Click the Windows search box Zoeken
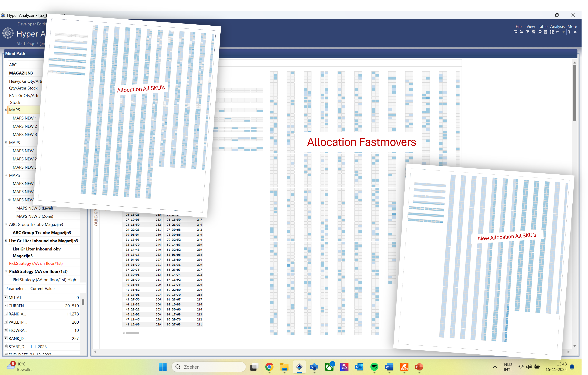 coord(209,367)
